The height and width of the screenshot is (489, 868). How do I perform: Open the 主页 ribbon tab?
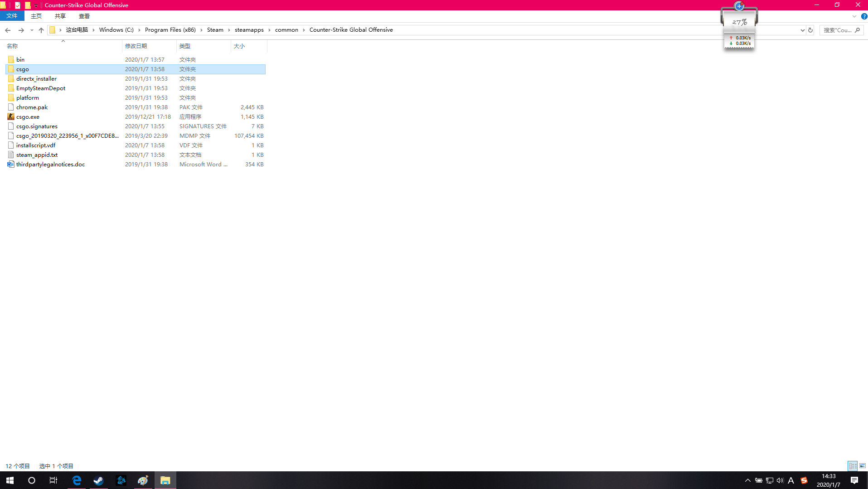[x=36, y=16]
